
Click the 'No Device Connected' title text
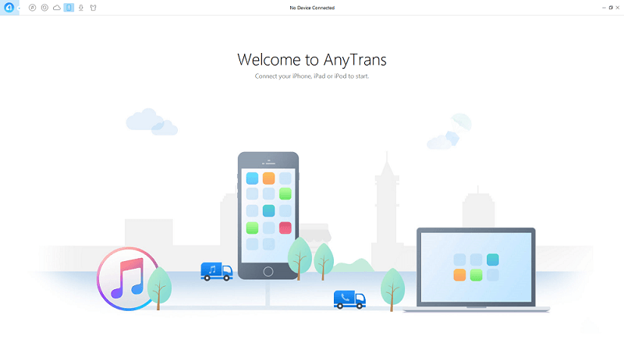click(x=312, y=8)
